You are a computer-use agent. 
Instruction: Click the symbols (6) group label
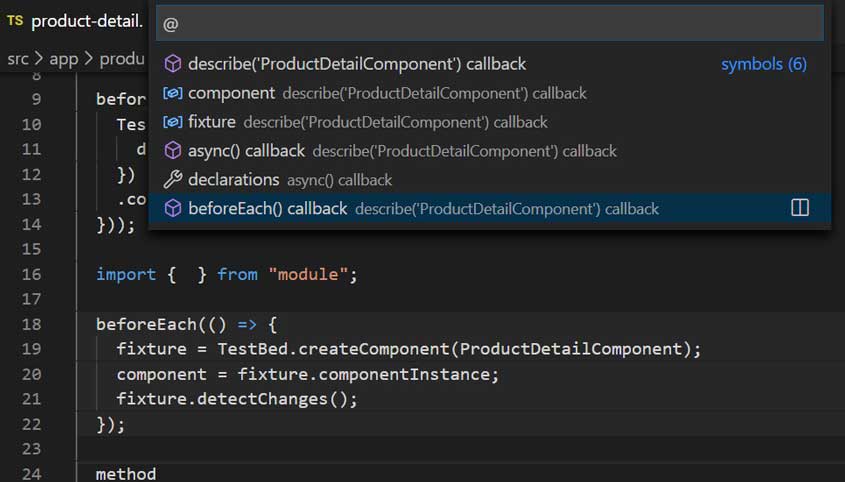(764, 64)
